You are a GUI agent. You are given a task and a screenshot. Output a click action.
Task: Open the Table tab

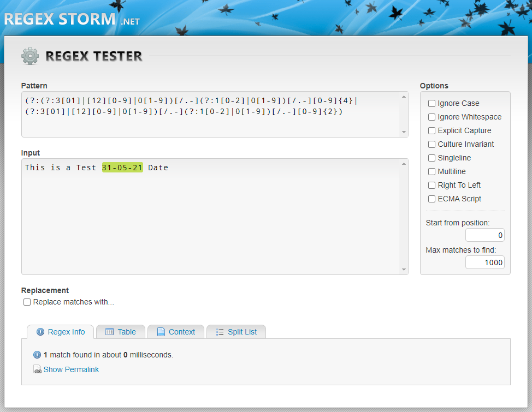pos(121,332)
